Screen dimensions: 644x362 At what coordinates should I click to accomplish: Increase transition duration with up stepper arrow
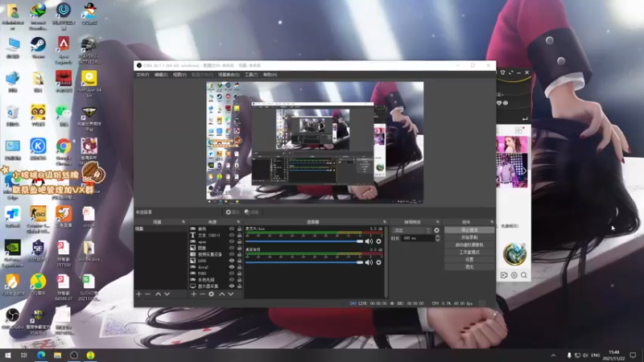[x=437, y=237]
